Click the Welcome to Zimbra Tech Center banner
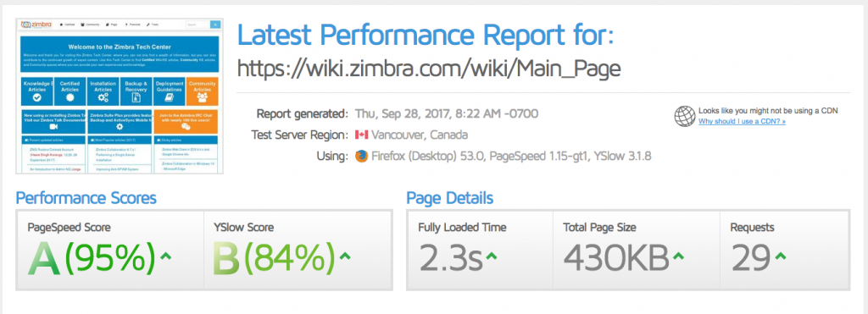Screen dimensions: 868x314 tap(120, 55)
